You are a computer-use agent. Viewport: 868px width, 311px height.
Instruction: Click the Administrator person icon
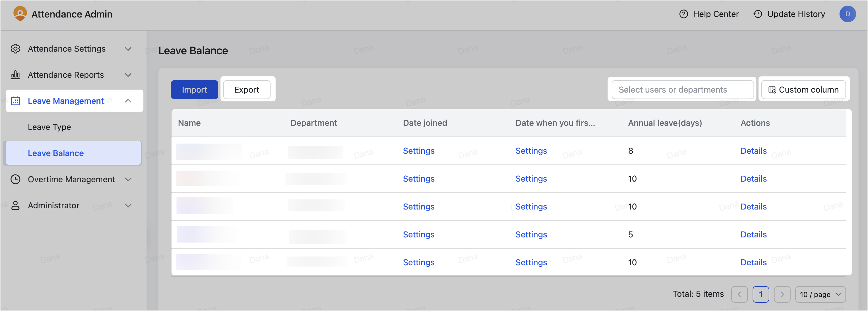[15, 206]
